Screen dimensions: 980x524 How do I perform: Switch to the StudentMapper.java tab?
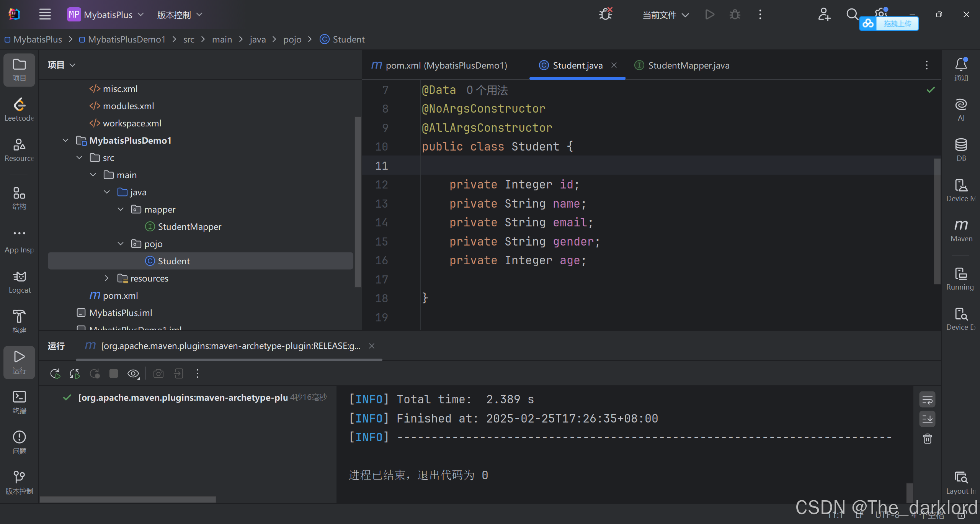[688, 65]
